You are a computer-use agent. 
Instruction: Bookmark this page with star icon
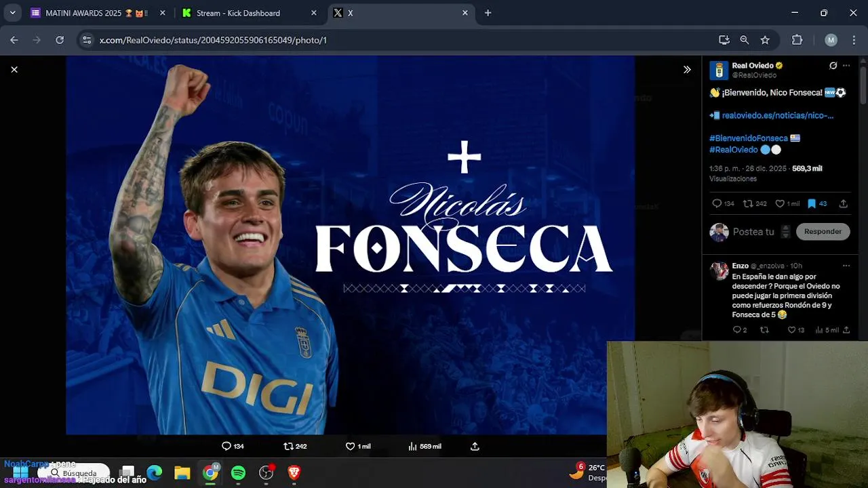pos(765,40)
